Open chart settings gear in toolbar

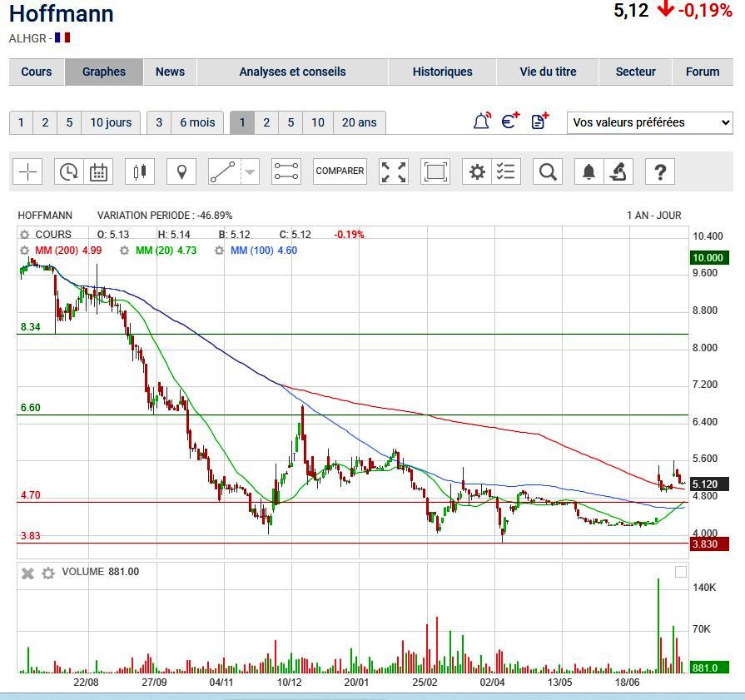tap(477, 171)
